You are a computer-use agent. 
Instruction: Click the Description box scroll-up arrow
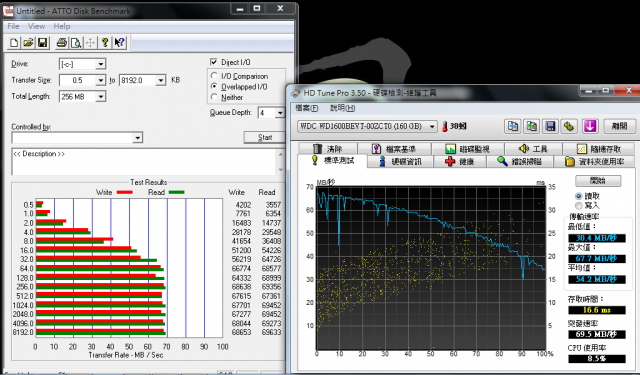[280, 154]
